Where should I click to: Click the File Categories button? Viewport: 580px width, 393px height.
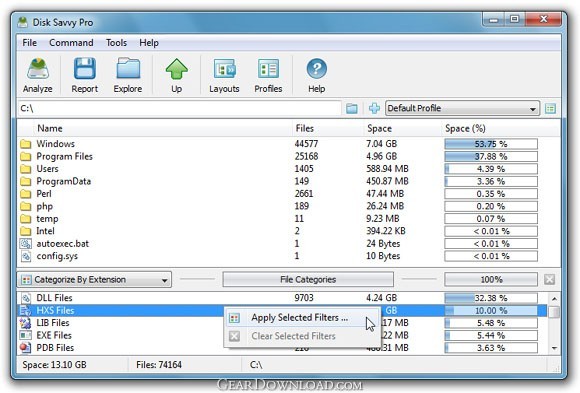(308, 280)
